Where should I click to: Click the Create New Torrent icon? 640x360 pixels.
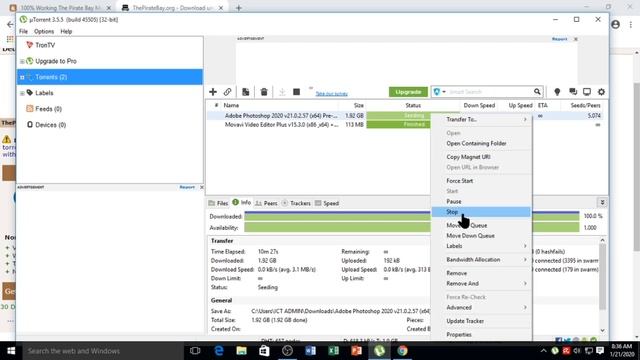pyautogui.click(x=245, y=92)
